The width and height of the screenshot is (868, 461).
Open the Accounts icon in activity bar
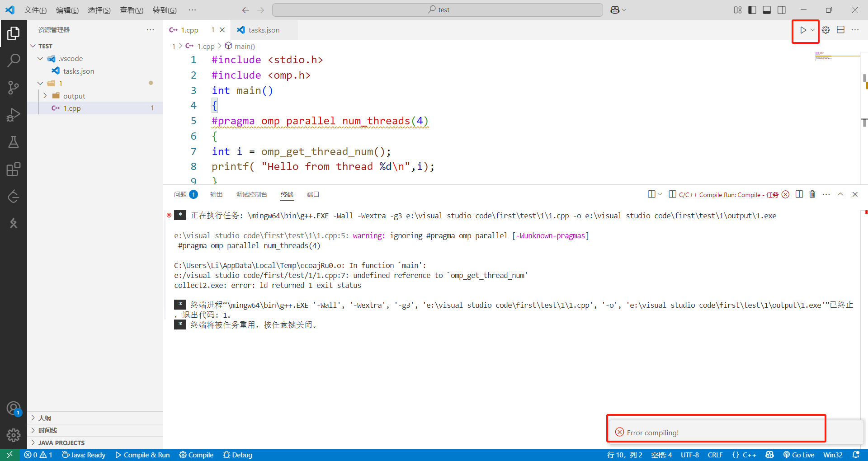14,408
